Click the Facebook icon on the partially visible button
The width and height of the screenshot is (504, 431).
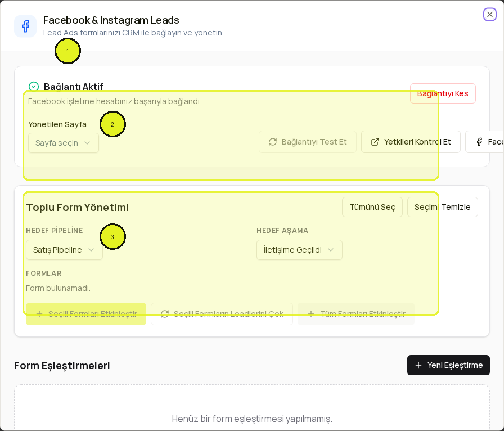pyautogui.click(x=479, y=142)
